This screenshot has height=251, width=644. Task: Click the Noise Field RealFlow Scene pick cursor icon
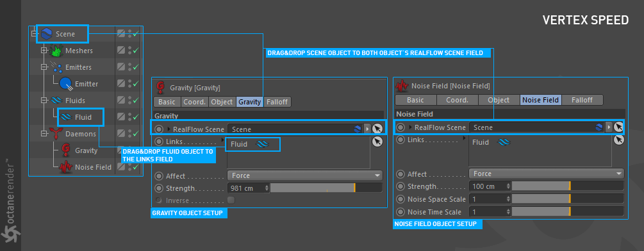tap(618, 127)
